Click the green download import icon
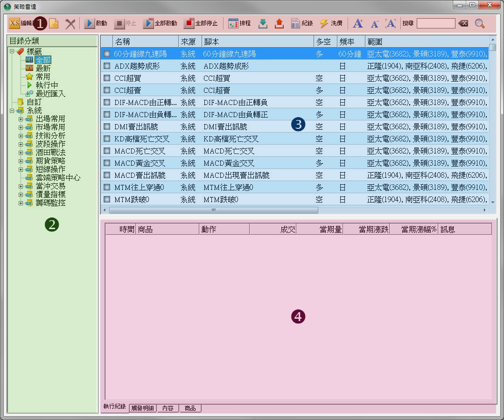The height and width of the screenshot is (420, 504). point(263,23)
